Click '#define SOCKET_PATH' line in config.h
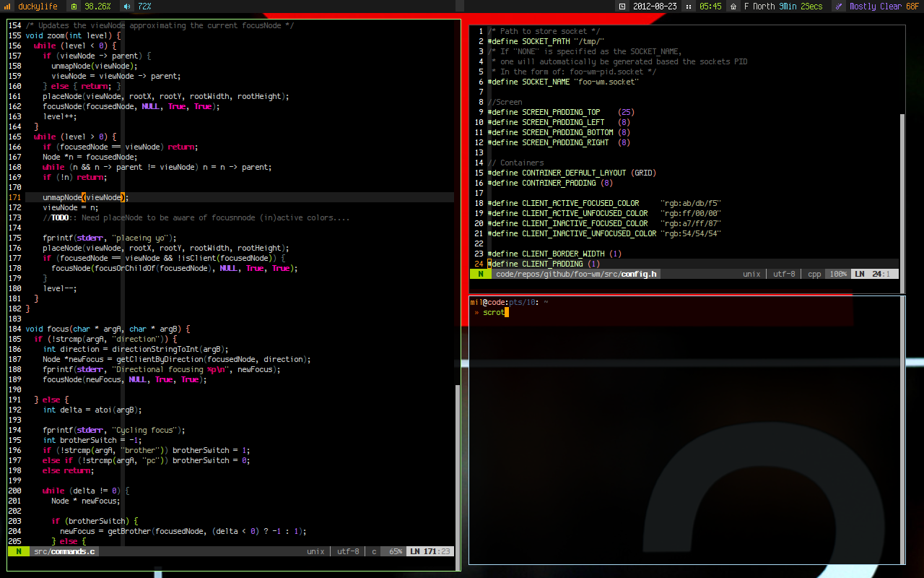This screenshot has height=578, width=924. pyautogui.click(x=546, y=41)
